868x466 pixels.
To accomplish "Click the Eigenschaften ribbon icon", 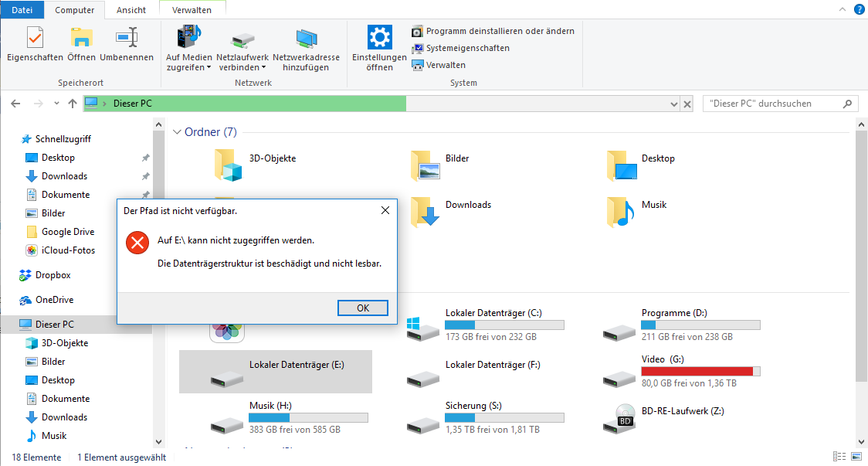I will click(35, 38).
